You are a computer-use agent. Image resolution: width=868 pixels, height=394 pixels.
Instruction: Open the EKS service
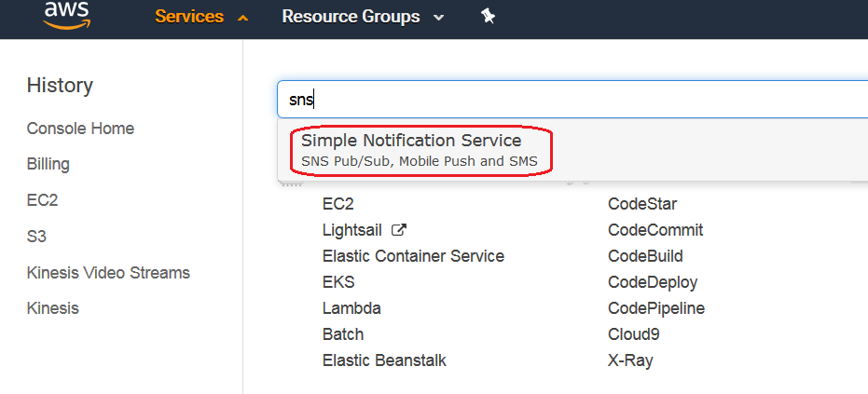(338, 282)
